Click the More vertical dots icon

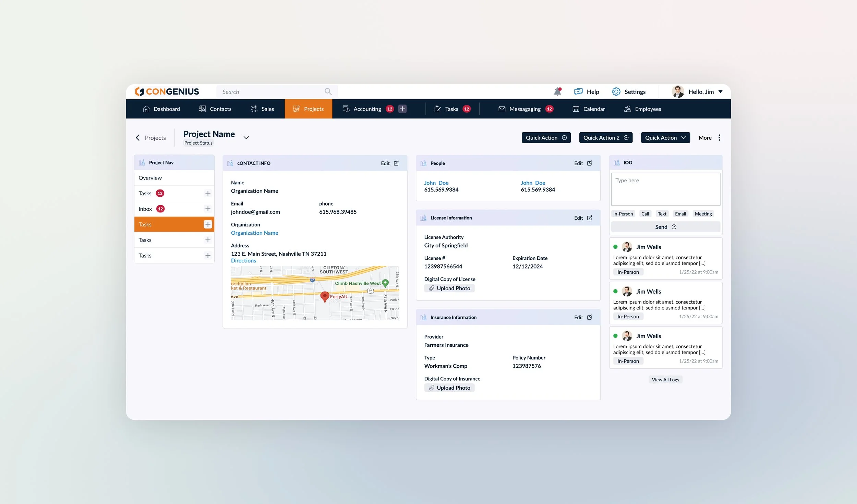[719, 137]
